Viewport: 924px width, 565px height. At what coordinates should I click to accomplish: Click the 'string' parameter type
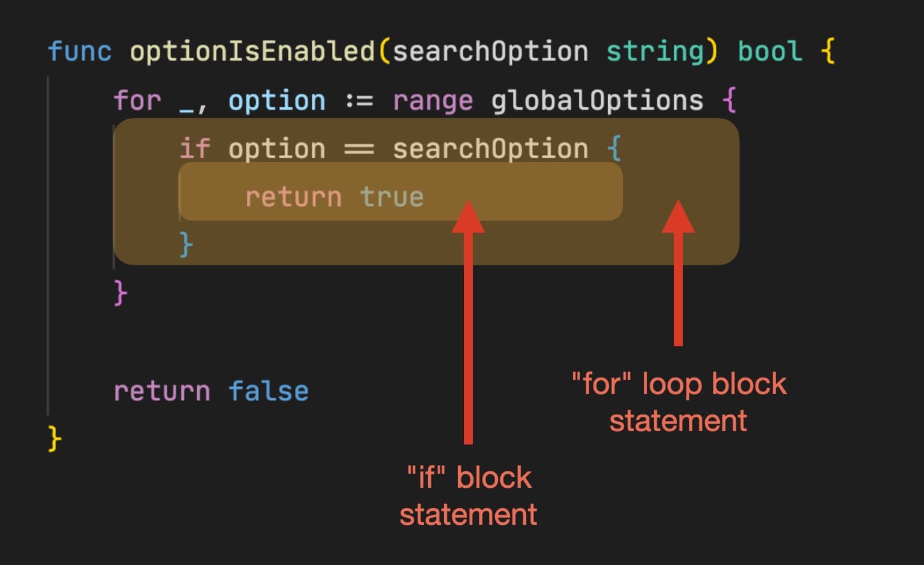(655, 51)
